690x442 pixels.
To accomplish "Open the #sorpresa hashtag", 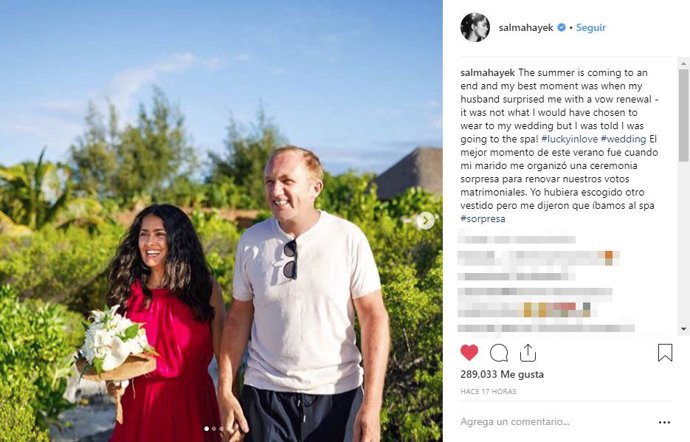I will (x=483, y=219).
